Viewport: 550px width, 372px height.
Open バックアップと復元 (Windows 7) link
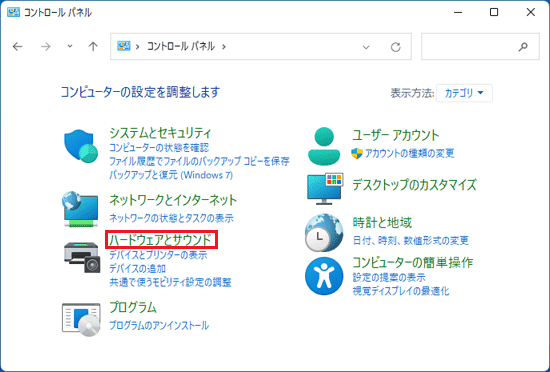coord(171,175)
